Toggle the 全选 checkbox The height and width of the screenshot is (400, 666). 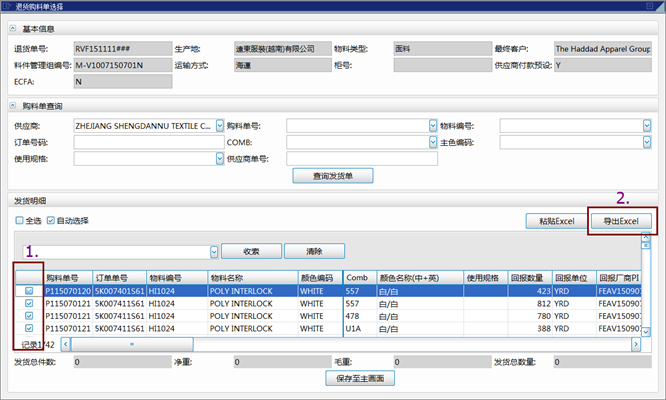19,221
